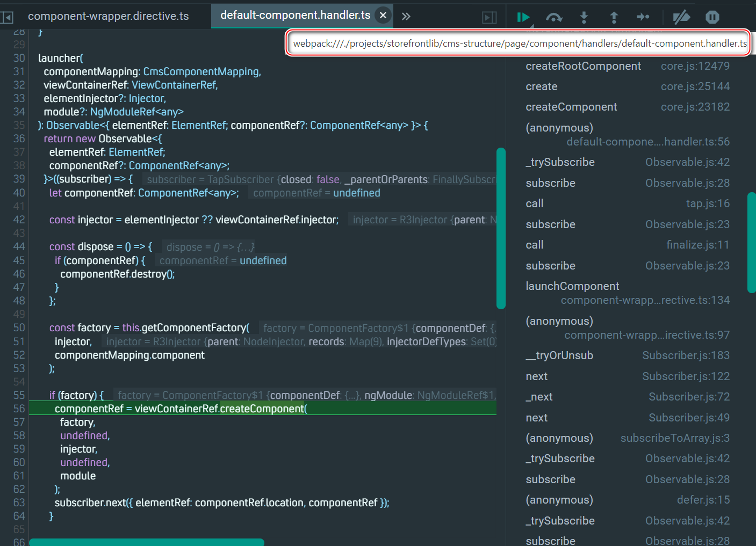Open tap.js:16 source link
This screenshot has height=546, width=756.
[x=708, y=203]
